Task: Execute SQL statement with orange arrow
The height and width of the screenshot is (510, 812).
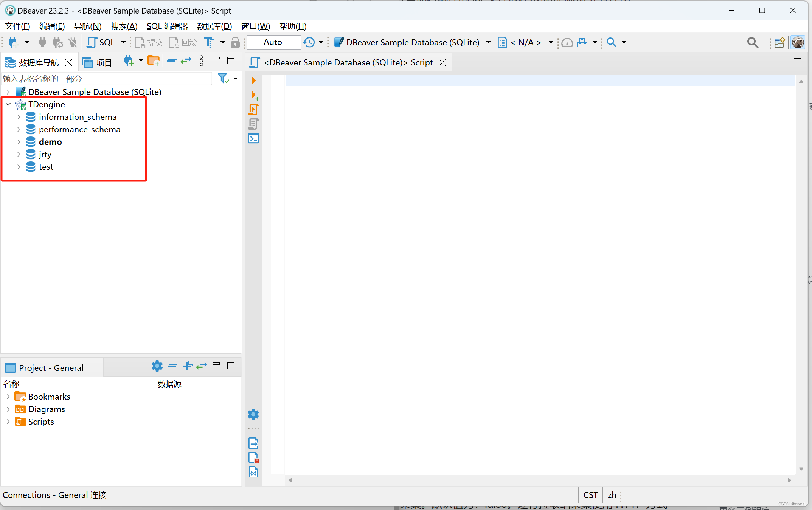Action: tap(253, 81)
